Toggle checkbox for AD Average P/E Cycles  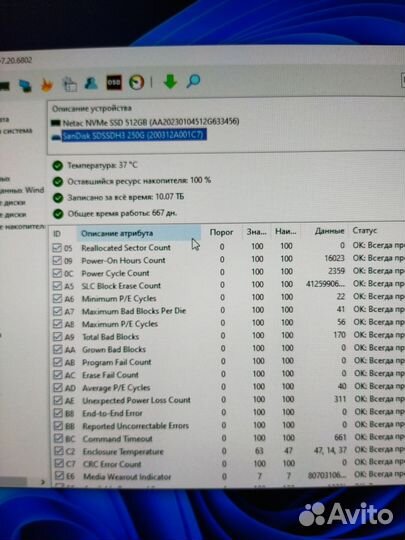pyautogui.click(x=58, y=388)
